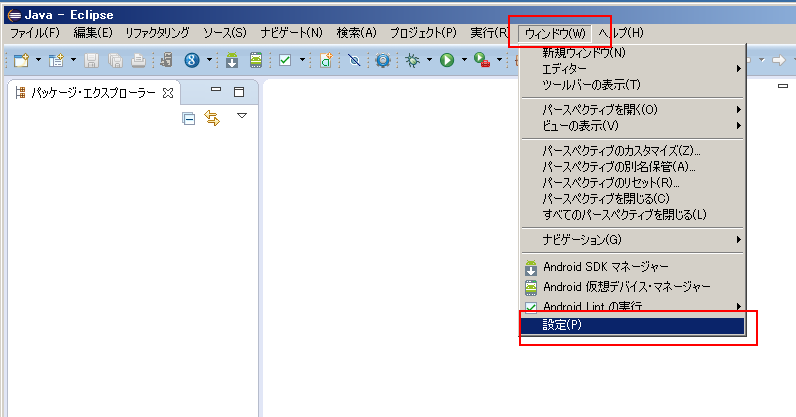This screenshot has height=417, width=796.
Task: Open the Package Explorer view menu triangle
Action: click(242, 116)
